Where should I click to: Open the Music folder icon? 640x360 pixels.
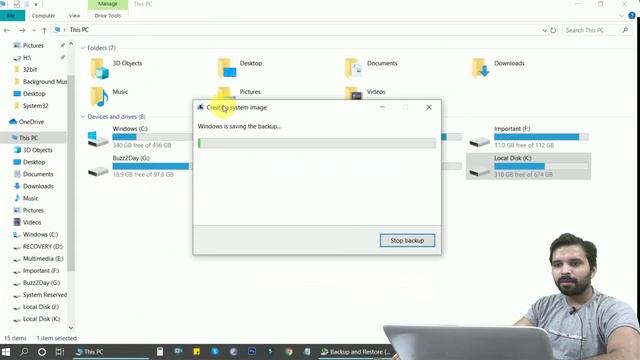point(99,97)
